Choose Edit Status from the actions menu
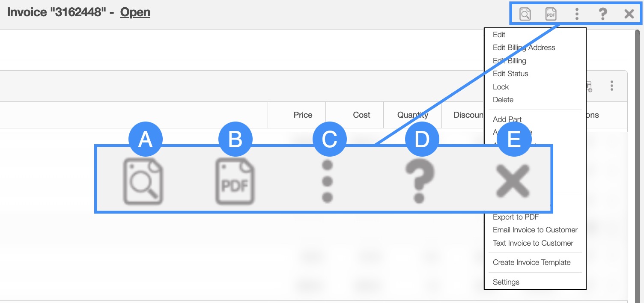Screen dimensions: 644x303 tap(510, 74)
